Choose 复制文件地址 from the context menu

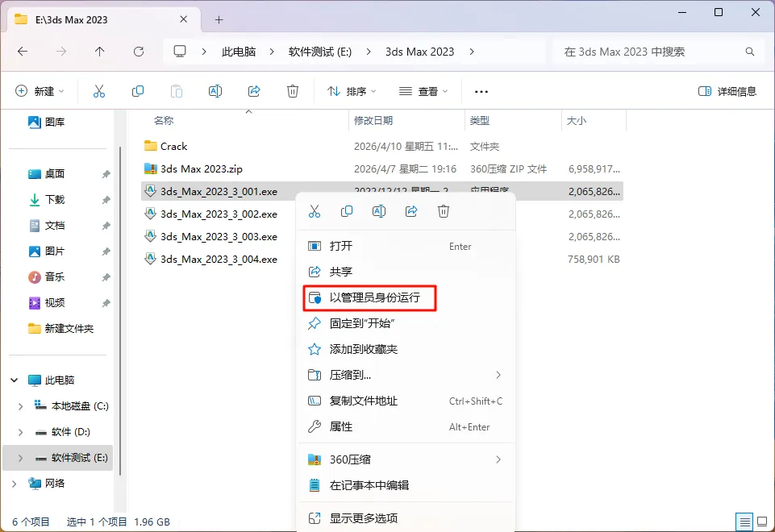click(406, 401)
